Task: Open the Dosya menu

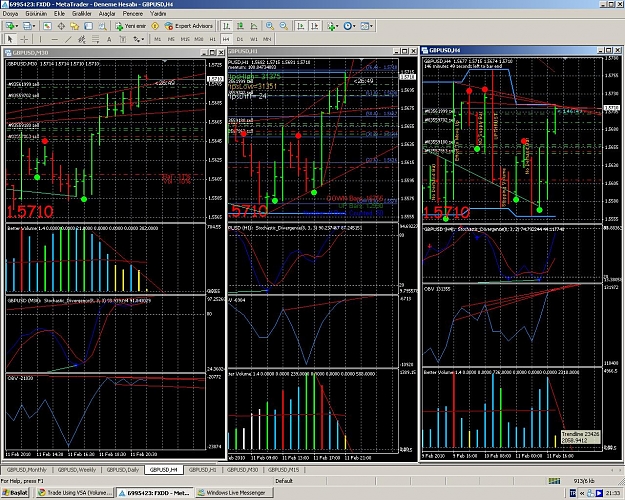Action: tap(10, 14)
